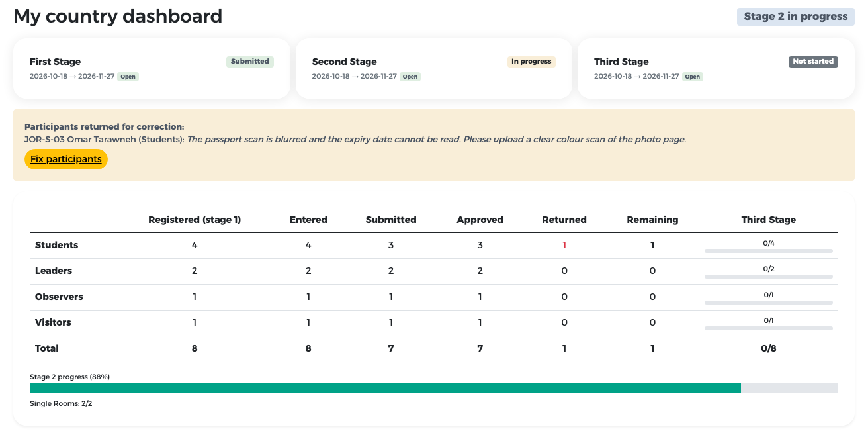Click the My country dashboard heading
868x431 pixels.
coord(118,16)
